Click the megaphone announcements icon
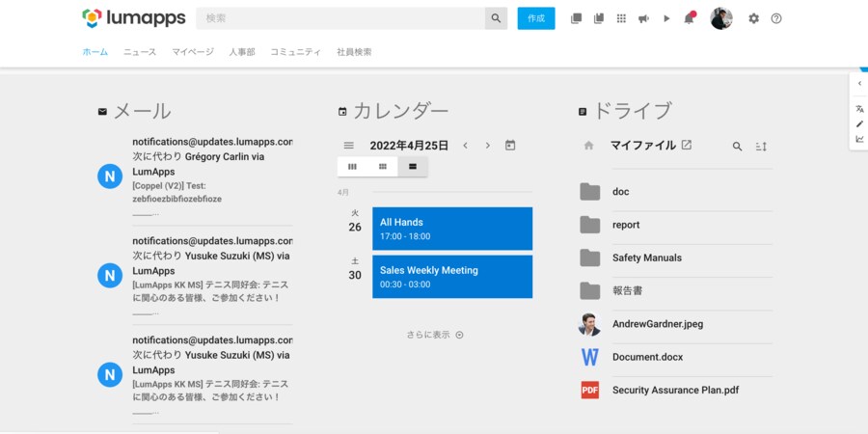This screenshot has height=434, width=868. (643, 18)
